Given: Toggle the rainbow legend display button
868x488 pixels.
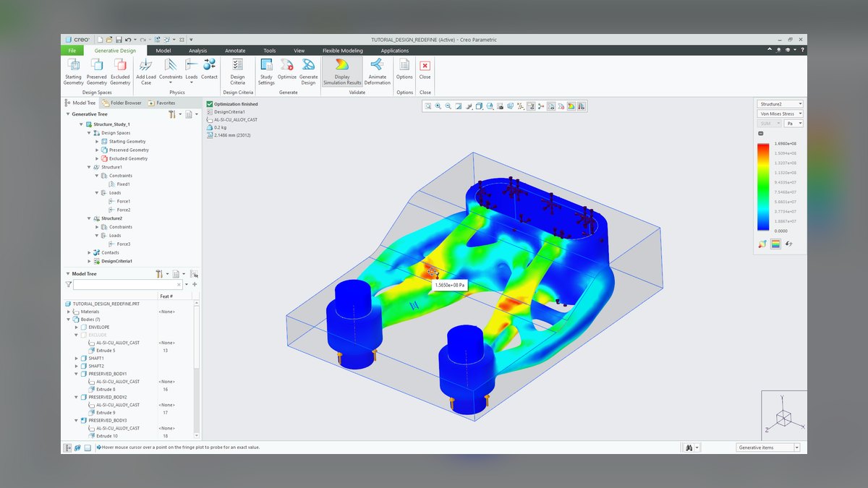Looking at the screenshot, I should point(775,244).
